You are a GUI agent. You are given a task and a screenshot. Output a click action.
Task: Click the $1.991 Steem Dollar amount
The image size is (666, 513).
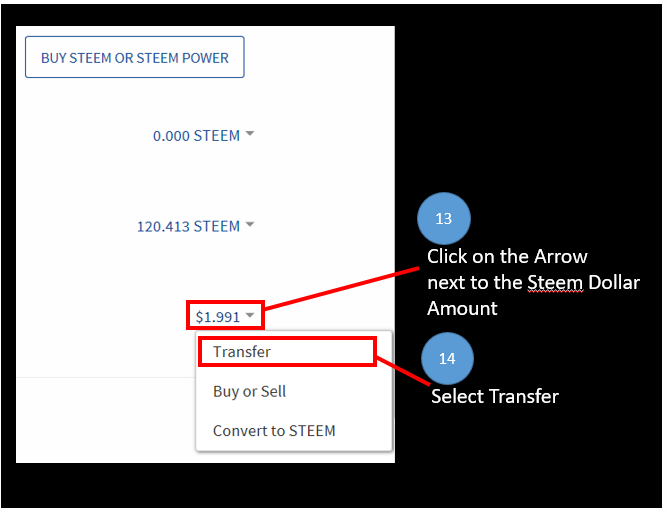[217, 317]
